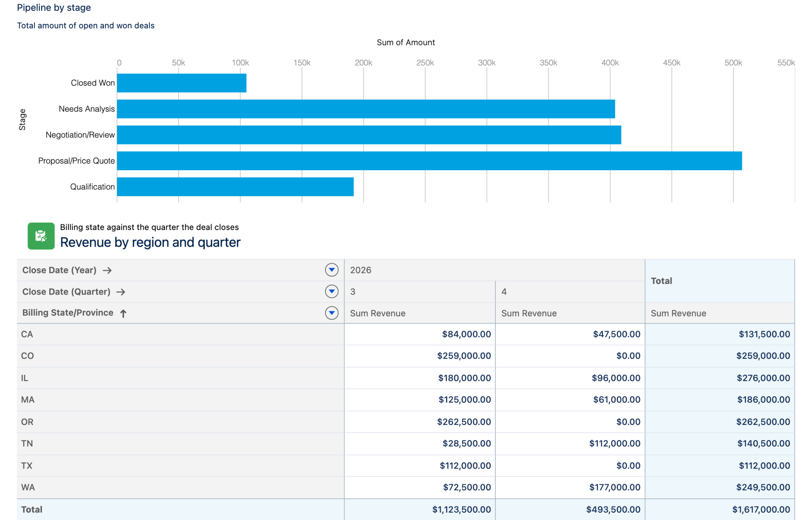Click the Closed Won bar in chart
This screenshot has height=520, width=812.
coord(182,83)
